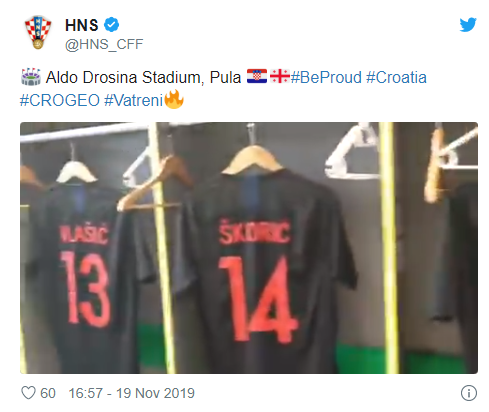Click the Croatian flag emoji
The image size is (489, 412).
pyautogui.click(x=257, y=76)
